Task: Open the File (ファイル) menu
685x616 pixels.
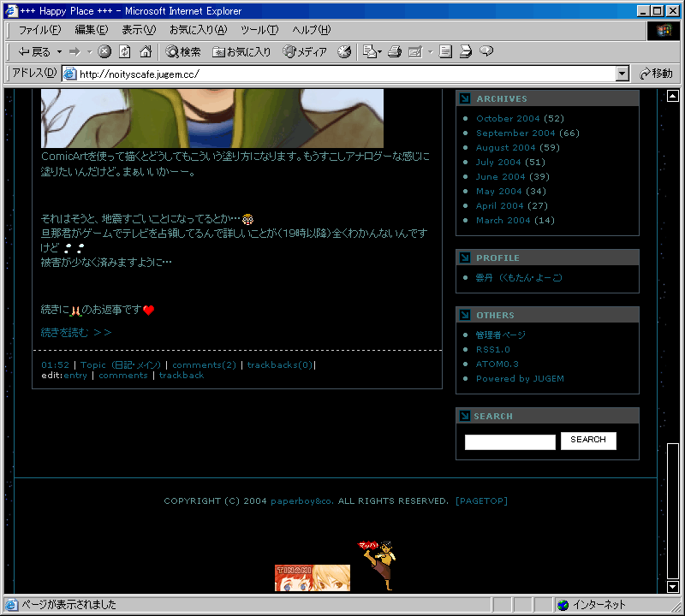Action: pyautogui.click(x=39, y=30)
